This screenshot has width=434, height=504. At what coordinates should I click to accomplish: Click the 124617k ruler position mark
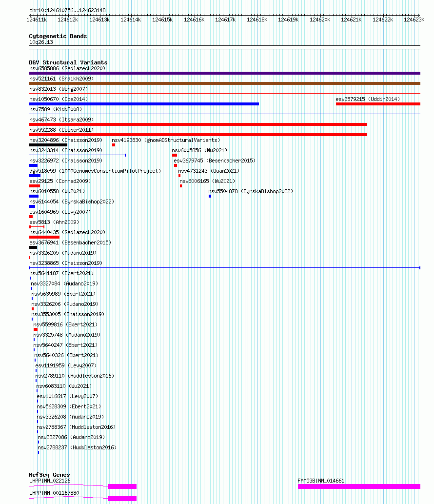tap(225, 20)
